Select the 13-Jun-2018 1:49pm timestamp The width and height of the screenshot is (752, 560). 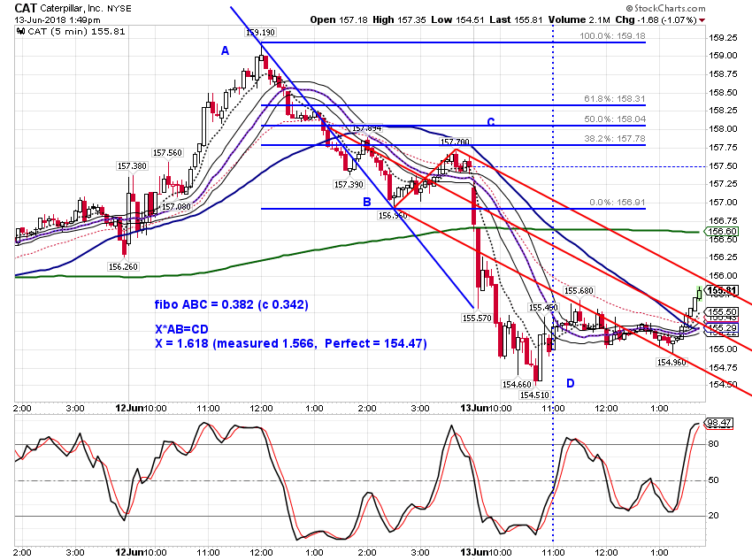pyautogui.click(x=58, y=20)
